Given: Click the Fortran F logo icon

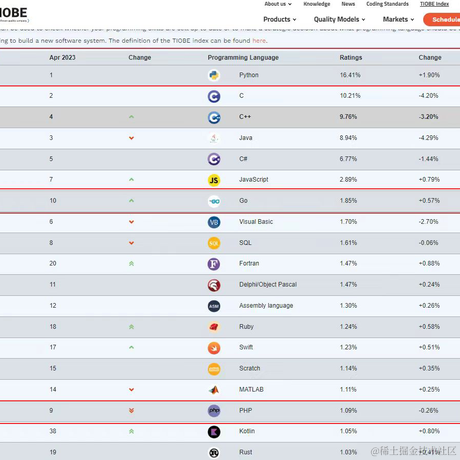Looking at the screenshot, I should pos(214,264).
